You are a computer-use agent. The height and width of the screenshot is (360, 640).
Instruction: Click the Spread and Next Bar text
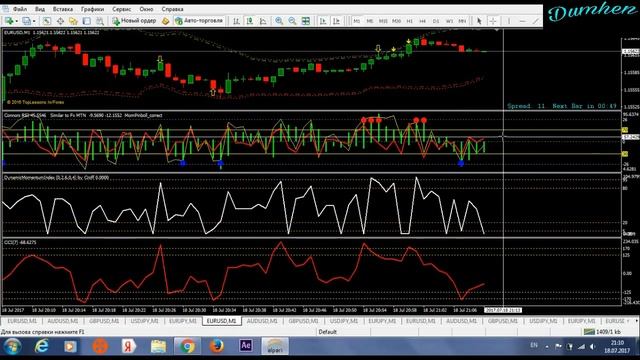562,106
